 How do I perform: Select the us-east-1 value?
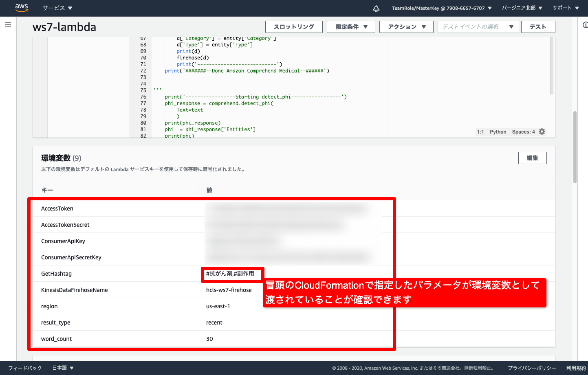218,306
